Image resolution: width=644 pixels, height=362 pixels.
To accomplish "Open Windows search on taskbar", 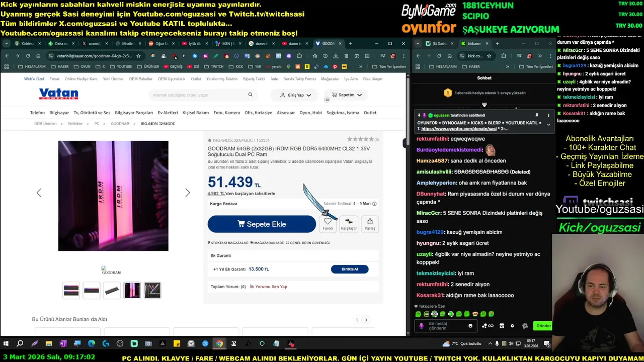I will (20, 344).
